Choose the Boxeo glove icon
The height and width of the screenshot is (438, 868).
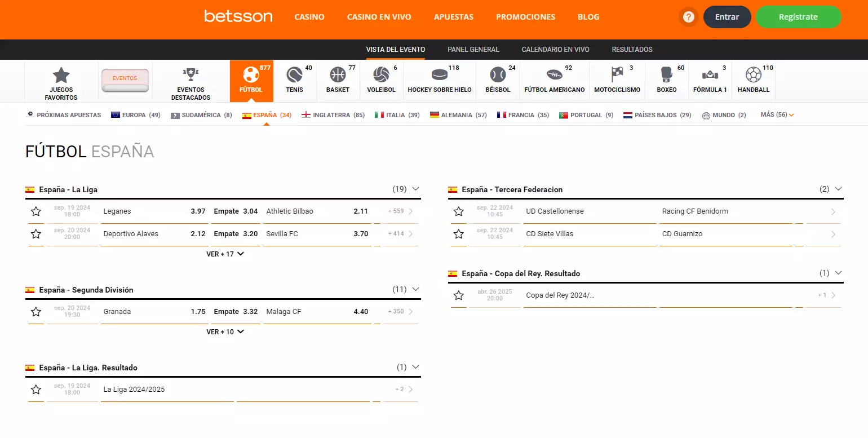(x=666, y=74)
